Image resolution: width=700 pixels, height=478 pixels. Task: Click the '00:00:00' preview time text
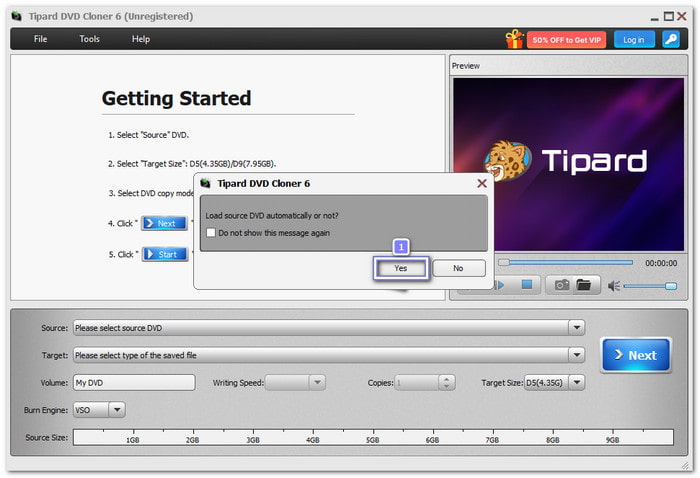click(661, 263)
